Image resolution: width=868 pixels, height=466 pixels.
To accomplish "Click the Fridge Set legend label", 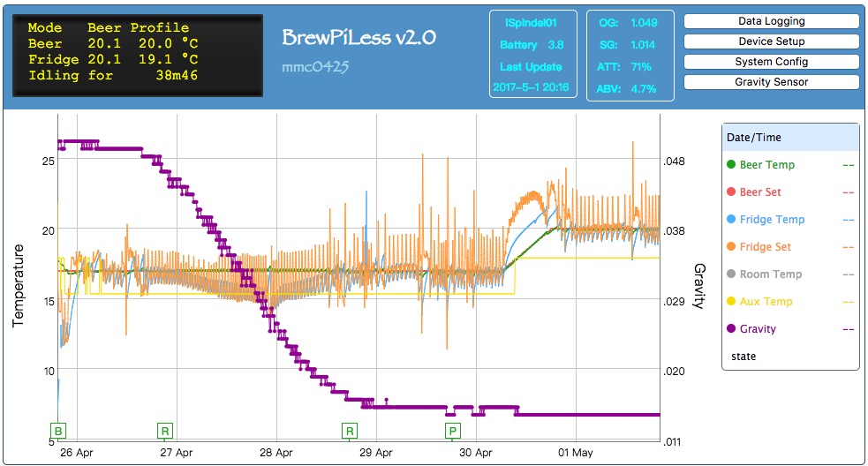I will (765, 247).
